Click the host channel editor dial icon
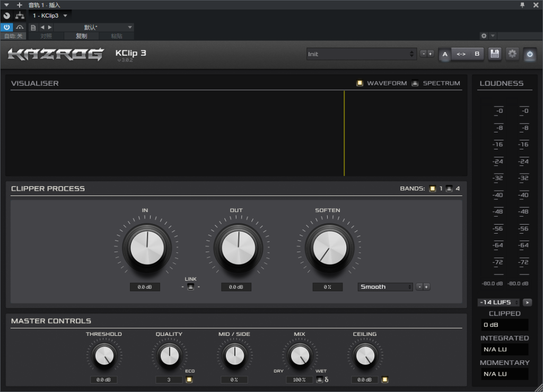 (6, 15)
